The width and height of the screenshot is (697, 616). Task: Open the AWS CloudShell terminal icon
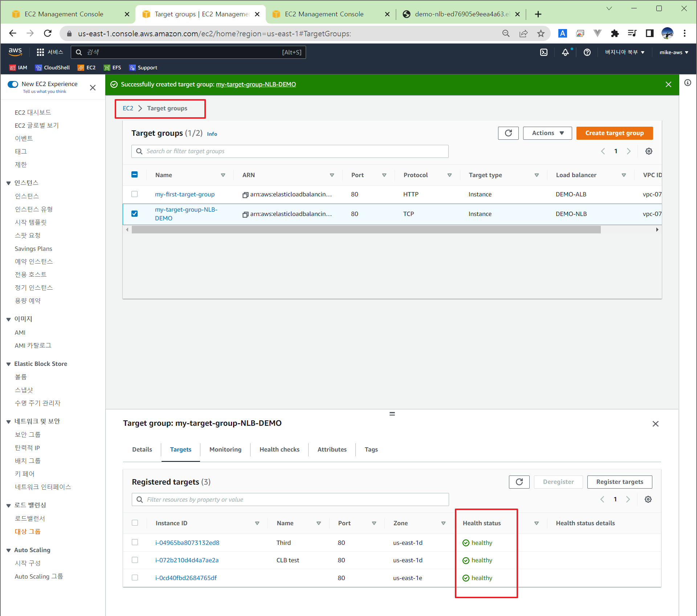click(543, 52)
